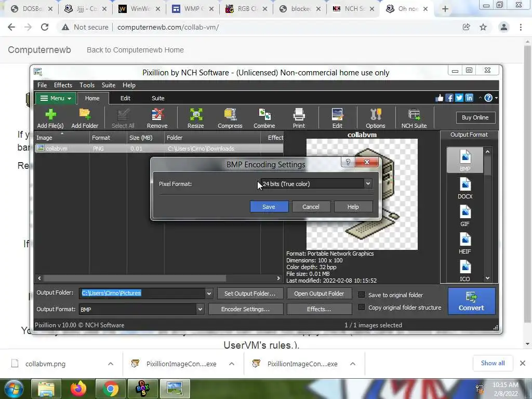Click the Twitter share icon
This screenshot has height=399, width=532.
[x=459, y=98]
